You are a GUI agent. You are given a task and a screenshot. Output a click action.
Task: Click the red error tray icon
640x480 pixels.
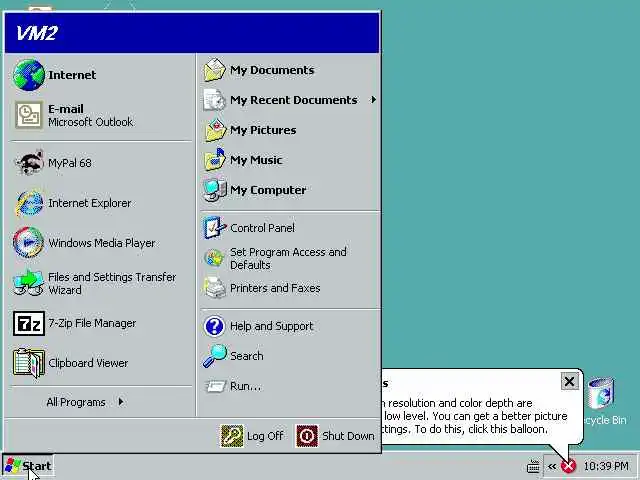click(569, 466)
